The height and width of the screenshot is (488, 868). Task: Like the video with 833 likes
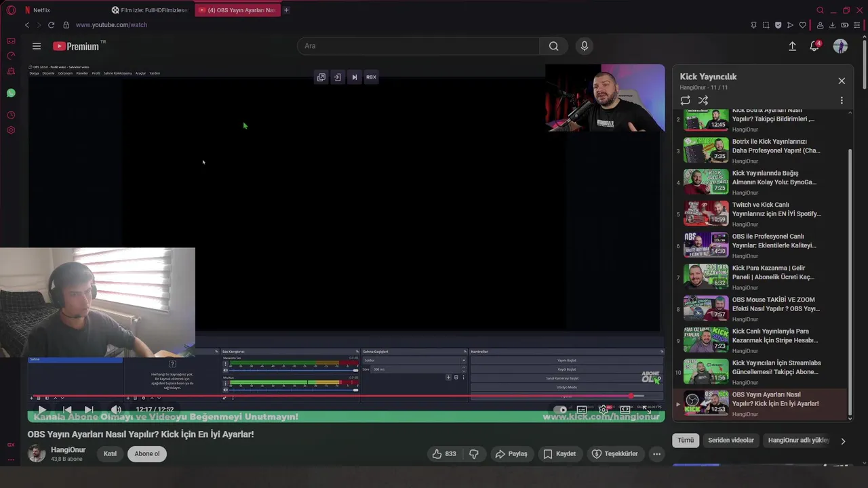pos(444,454)
